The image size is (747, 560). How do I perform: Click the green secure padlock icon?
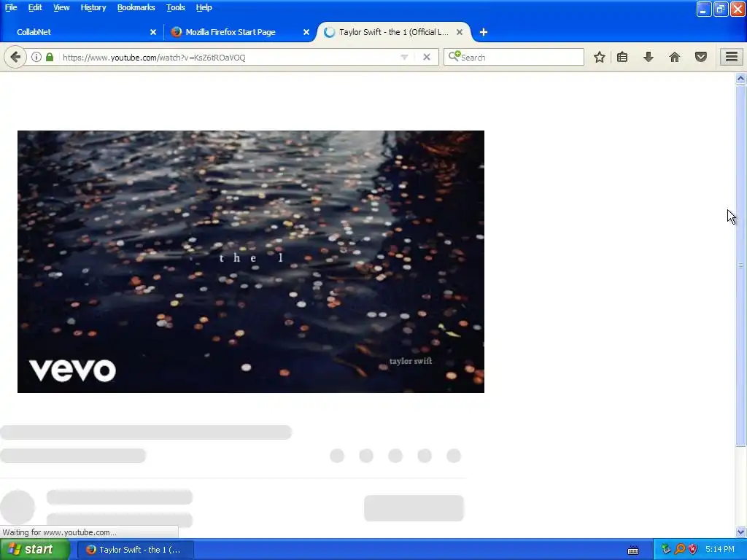[50, 57]
